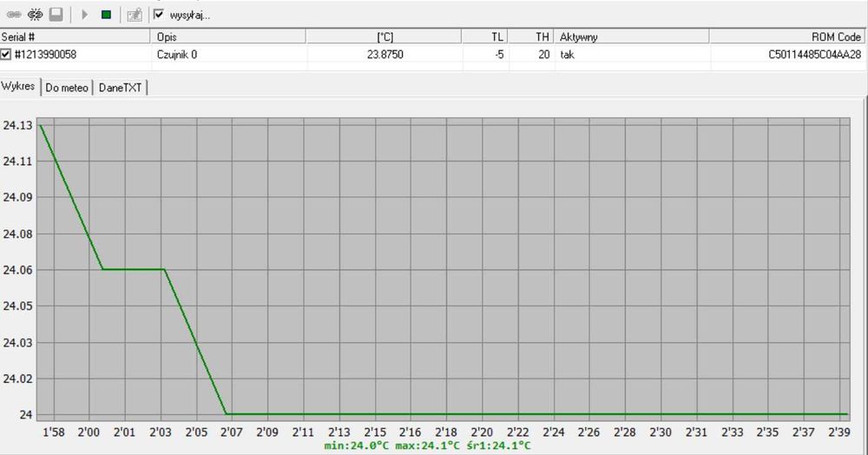Click the connect link icon in toolbar
Screen dimensions: 868x455
coord(14,15)
